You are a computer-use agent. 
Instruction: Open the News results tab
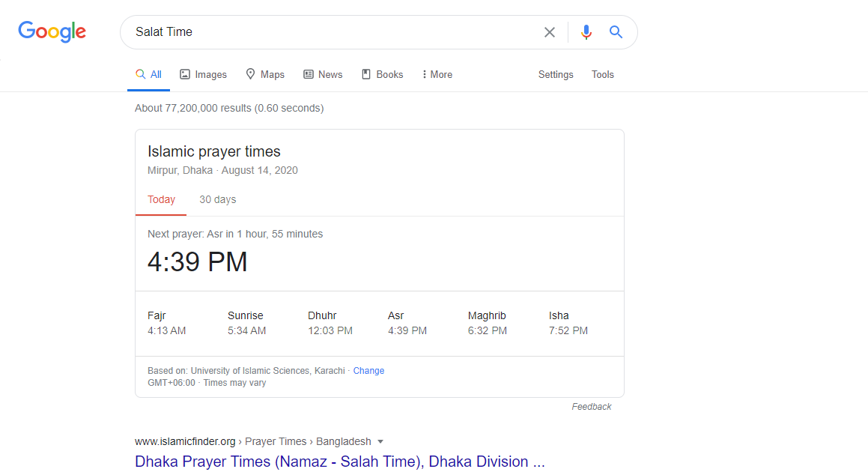coord(323,75)
